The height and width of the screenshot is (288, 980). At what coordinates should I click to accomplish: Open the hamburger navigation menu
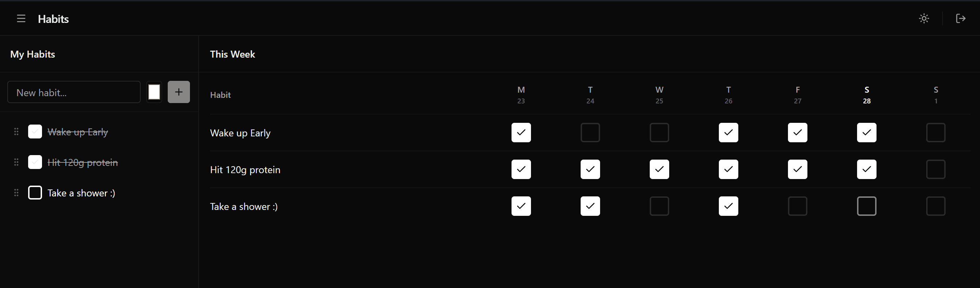tap(21, 18)
